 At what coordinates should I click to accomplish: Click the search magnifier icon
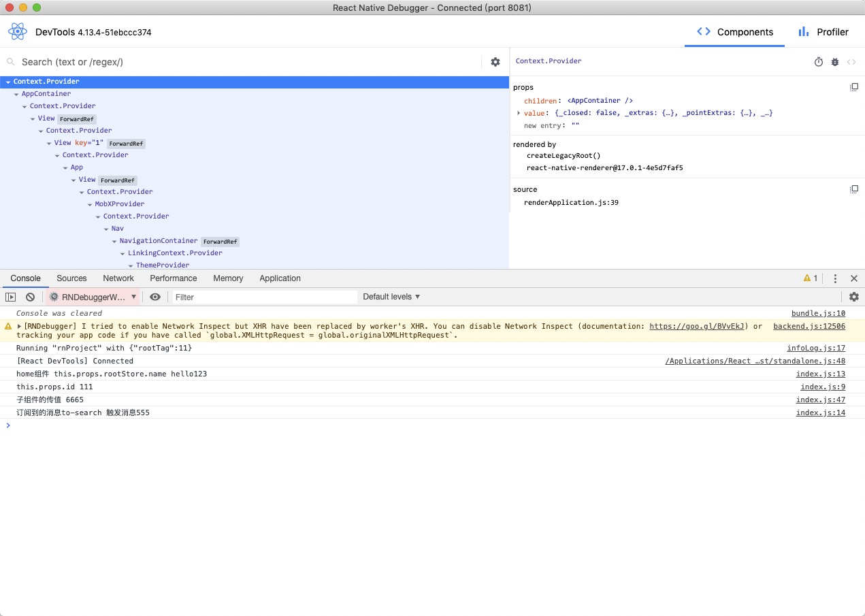point(11,62)
